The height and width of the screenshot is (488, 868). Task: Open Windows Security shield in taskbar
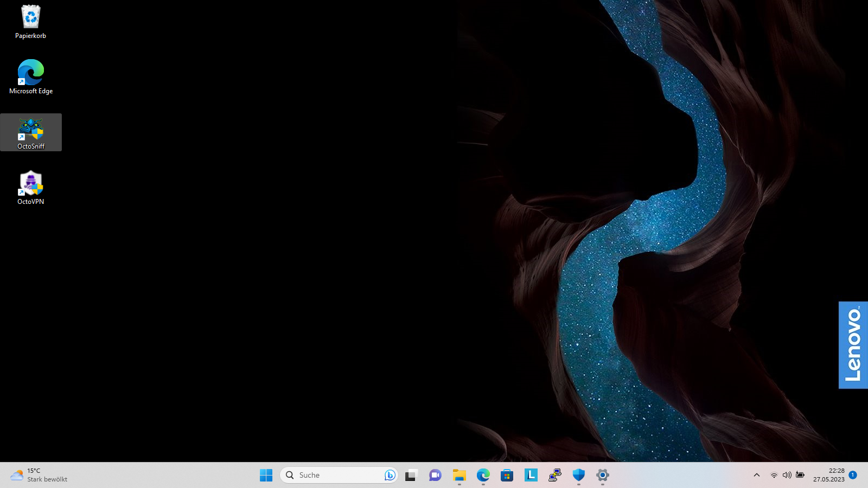coord(578,476)
